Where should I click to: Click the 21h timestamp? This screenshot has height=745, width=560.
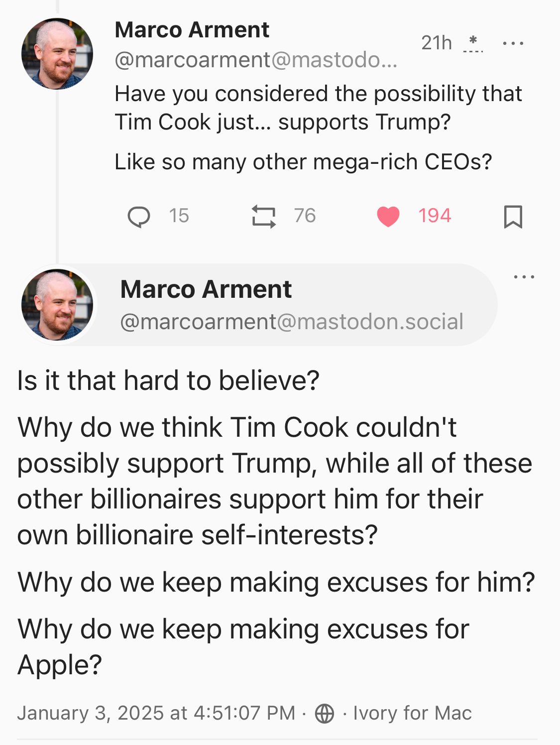coord(436,43)
